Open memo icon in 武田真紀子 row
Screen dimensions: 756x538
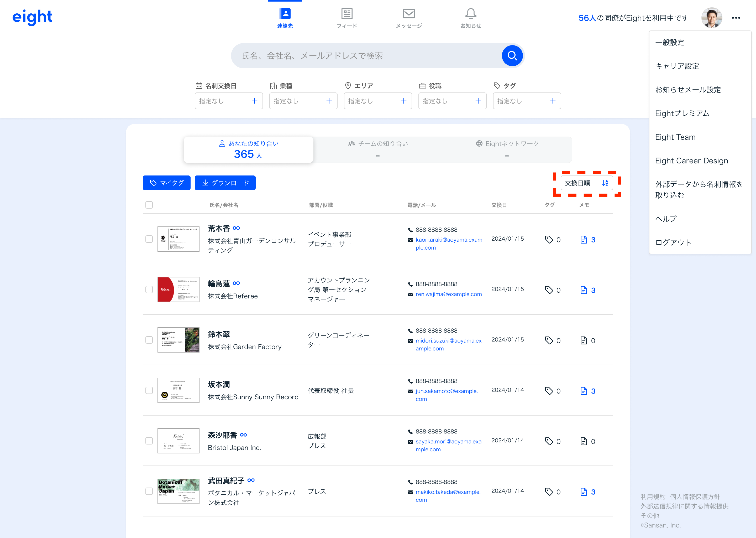[x=584, y=492]
